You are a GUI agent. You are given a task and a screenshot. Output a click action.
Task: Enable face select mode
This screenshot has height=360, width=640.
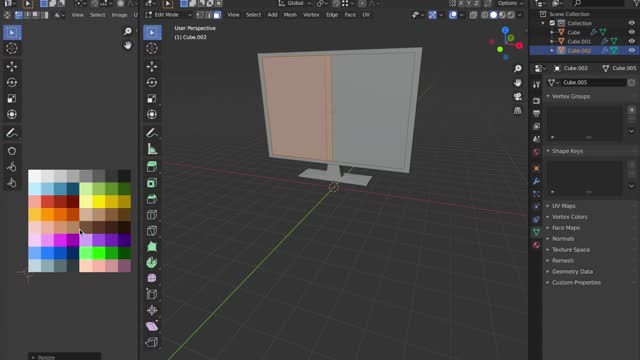pyautogui.click(x=217, y=15)
